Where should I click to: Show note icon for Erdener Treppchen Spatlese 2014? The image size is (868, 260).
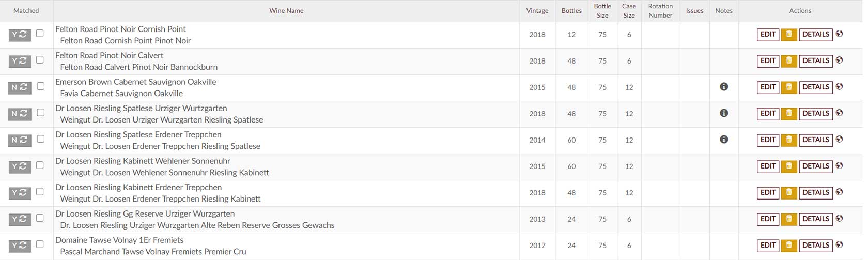(724, 140)
